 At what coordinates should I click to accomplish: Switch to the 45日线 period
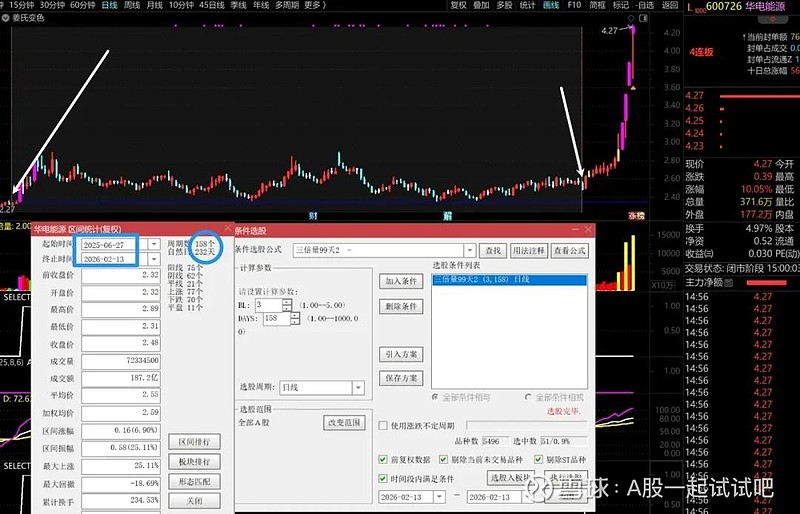coord(212,5)
